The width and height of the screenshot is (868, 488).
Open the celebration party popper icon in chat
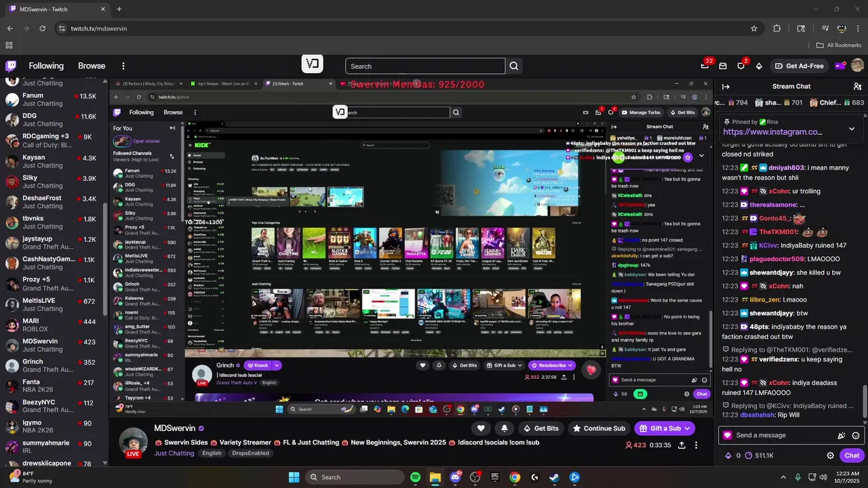click(842, 436)
